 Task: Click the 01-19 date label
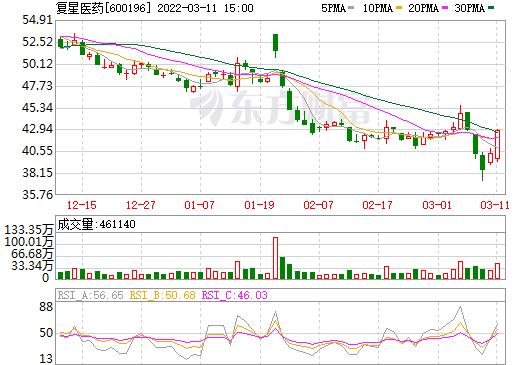[259, 205]
